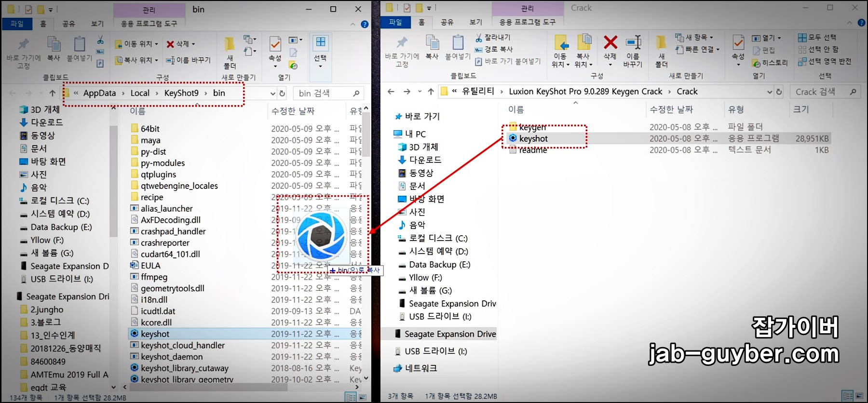Click Rename (이름 바꾸기) in bin window ribbon
Image resolution: width=868 pixels, height=403 pixels.
188,60
